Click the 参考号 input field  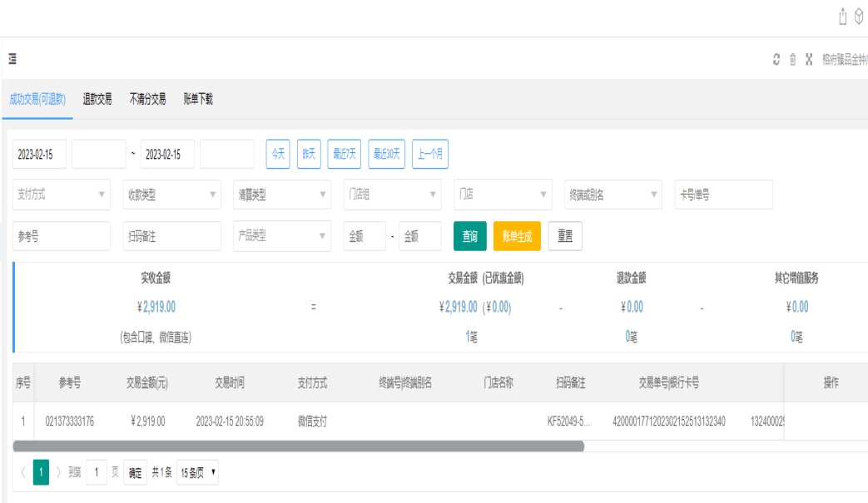[62, 236]
